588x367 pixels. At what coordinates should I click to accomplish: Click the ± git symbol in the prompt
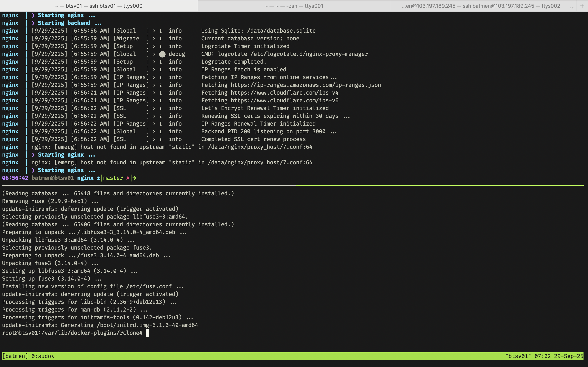pos(98,178)
